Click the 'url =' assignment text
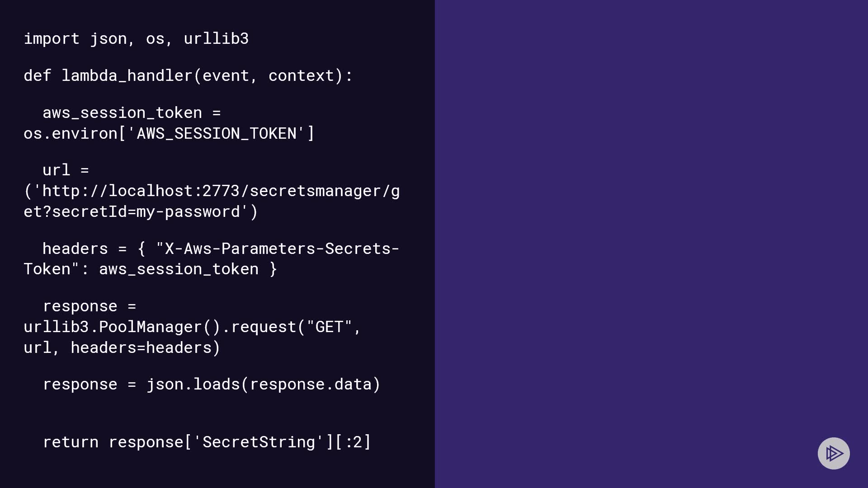This screenshot has height=488, width=868. pos(66,170)
